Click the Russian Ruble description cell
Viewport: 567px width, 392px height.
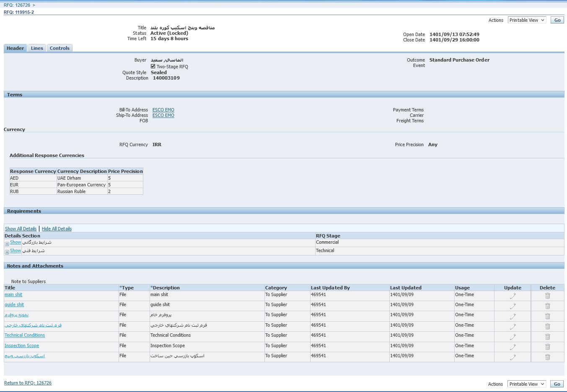pyautogui.click(x=82, y=191)
